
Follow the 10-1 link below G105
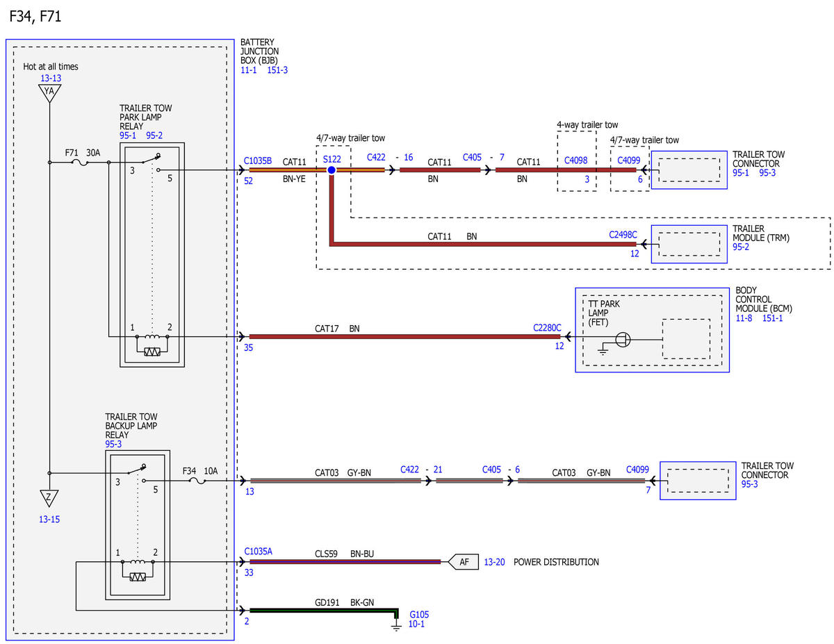[x=417, y=625]
